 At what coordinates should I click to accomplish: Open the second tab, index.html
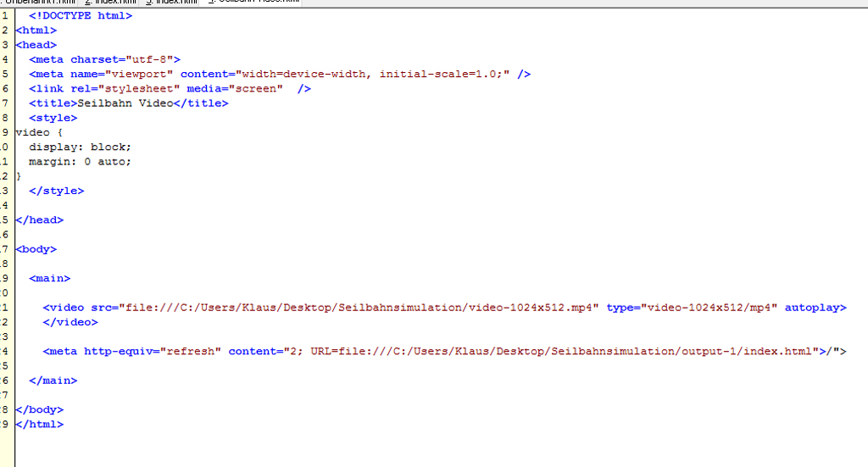110,3
